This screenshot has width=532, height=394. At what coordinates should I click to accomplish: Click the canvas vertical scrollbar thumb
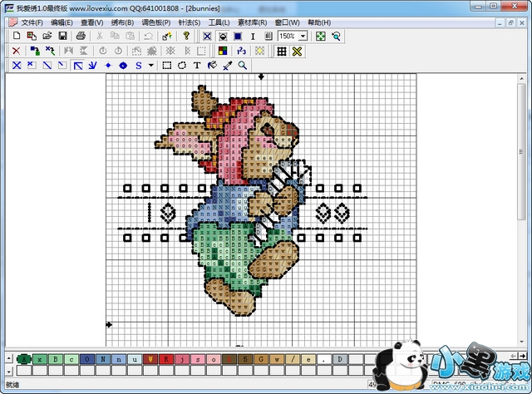coord(521,151)
